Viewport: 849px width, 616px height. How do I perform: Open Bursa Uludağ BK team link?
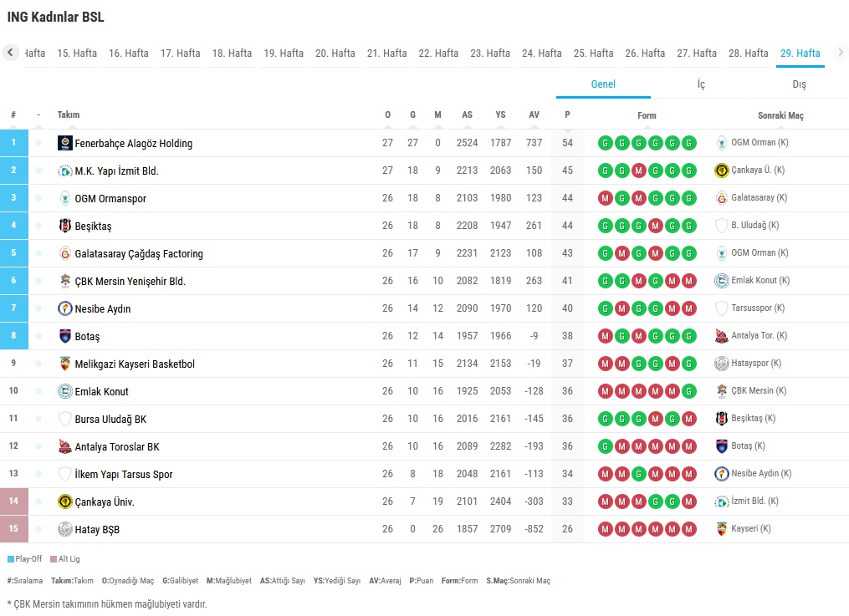[x=110, y=419]
